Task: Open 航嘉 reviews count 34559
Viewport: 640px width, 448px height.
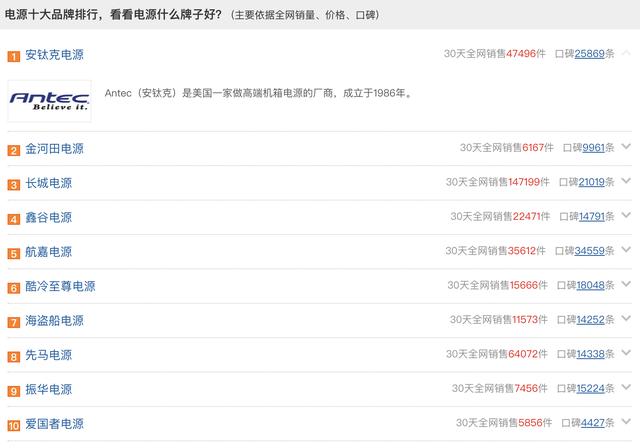Action: (x=589, y=251)
